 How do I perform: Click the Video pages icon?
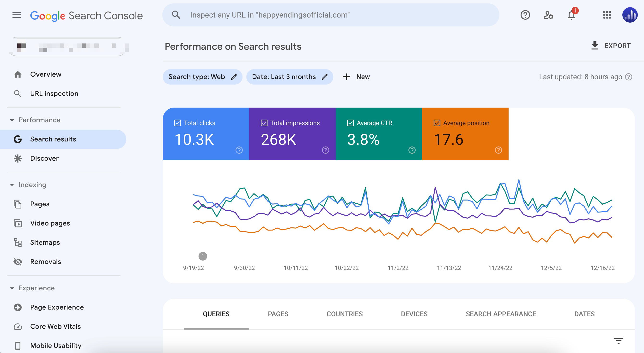[x=18, y=223]
